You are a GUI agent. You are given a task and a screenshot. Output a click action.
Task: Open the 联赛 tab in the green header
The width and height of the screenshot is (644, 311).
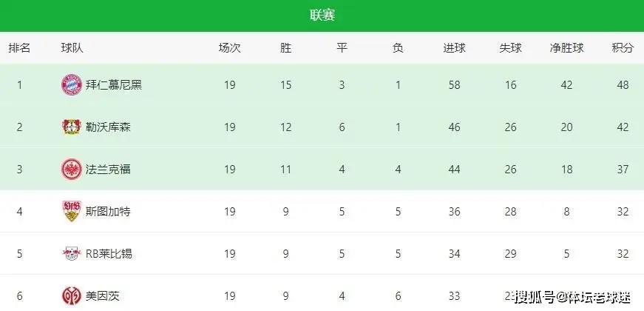click(x=322, y=16)
